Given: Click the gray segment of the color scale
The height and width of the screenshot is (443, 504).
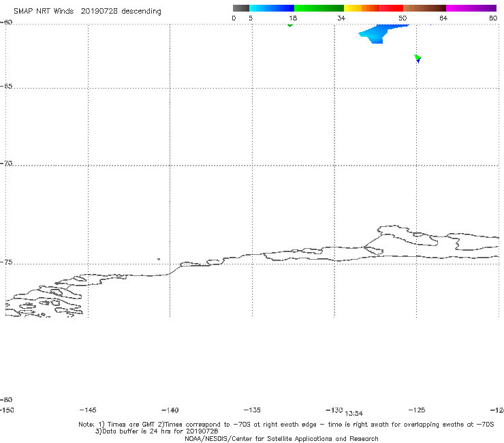Looking at the screenshot, I should pyautogui.click(x=240, y=8).
